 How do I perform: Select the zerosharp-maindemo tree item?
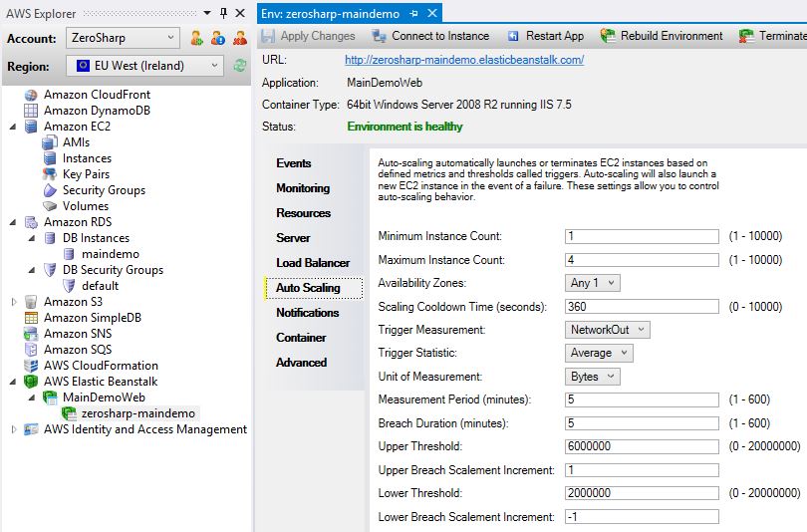click(x=137, y=413)
